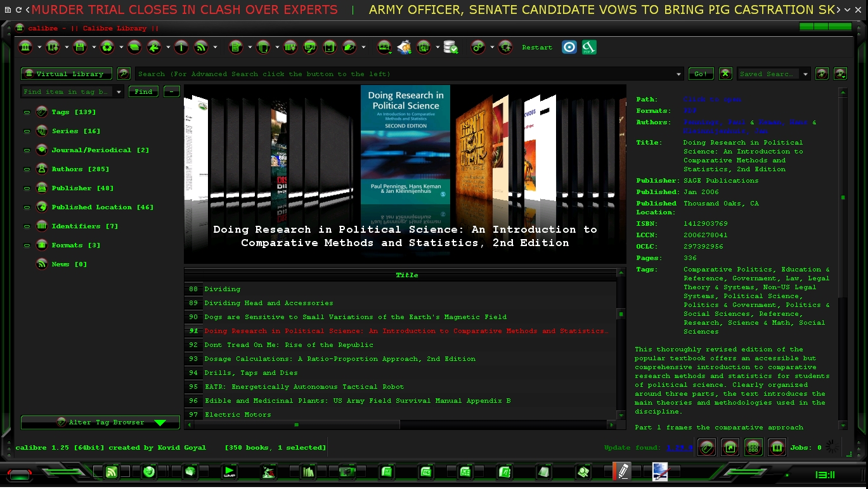The image size is (868, 489).
Task: Click the round info "i" toolbar icon
Action: click(x=181, y=47)
